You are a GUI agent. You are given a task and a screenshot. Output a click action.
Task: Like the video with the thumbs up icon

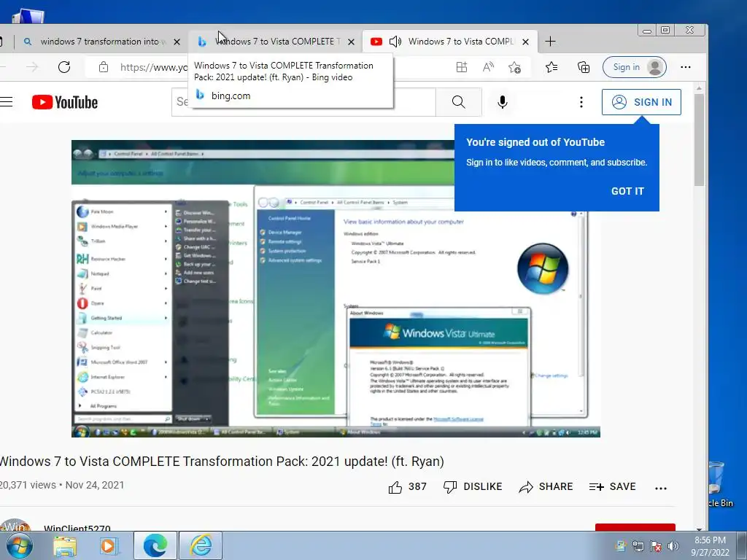pos(395,487)
